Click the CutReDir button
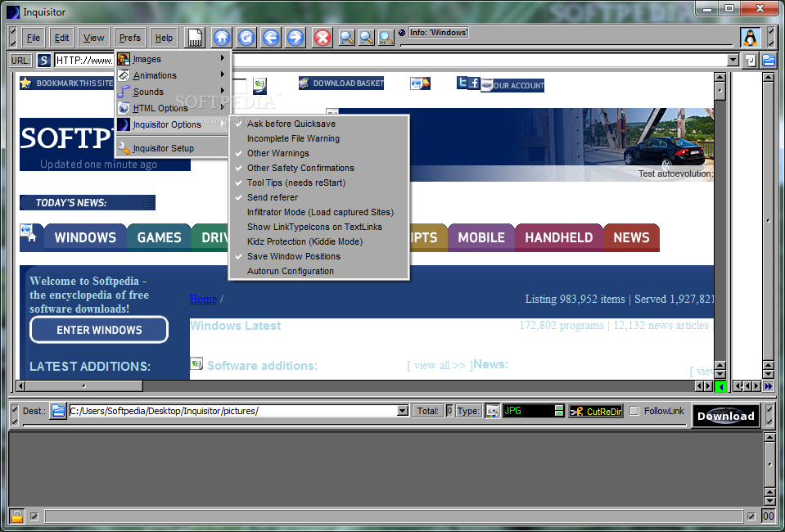785x532 pixels. (596, 412)
